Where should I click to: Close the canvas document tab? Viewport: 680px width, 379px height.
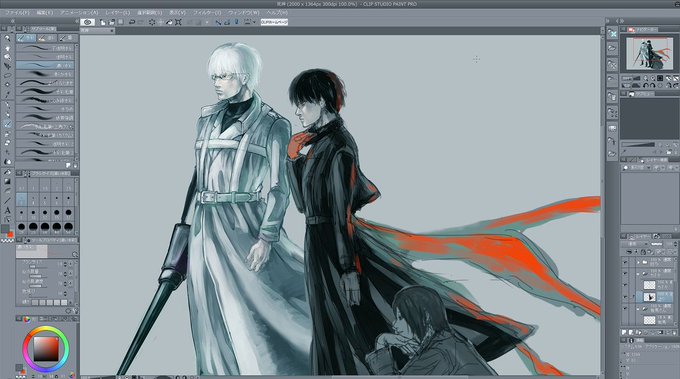point(112,31)
